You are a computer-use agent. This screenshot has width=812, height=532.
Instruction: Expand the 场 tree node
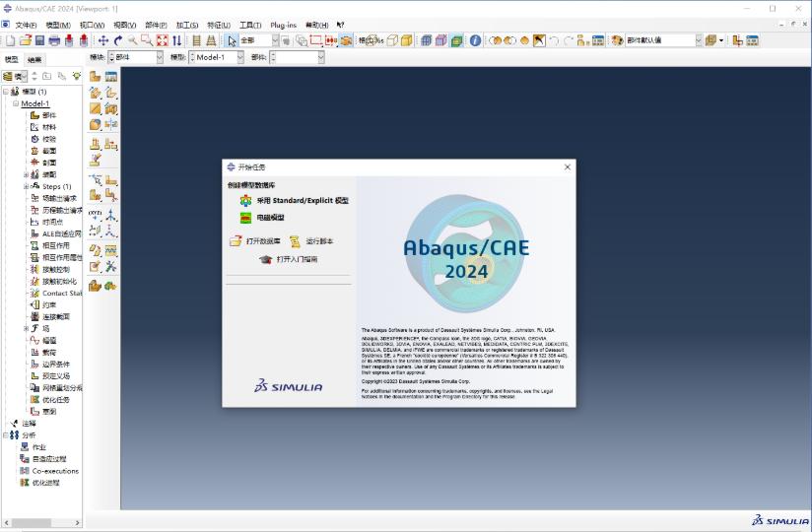click(x=26, y=329)
